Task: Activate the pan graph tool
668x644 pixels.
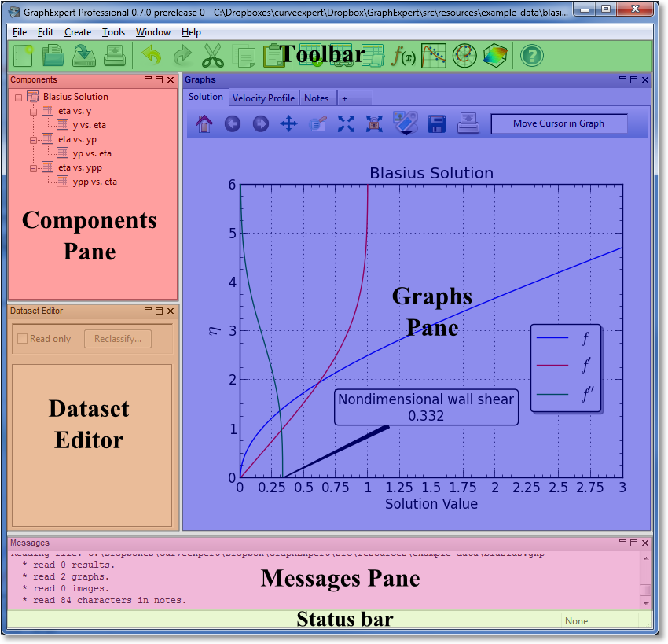Action: pos(289,124)
